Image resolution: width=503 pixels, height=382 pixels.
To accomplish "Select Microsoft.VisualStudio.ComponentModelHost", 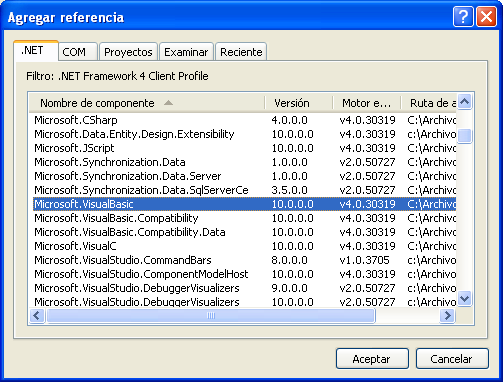I will (x=244, y=274).
